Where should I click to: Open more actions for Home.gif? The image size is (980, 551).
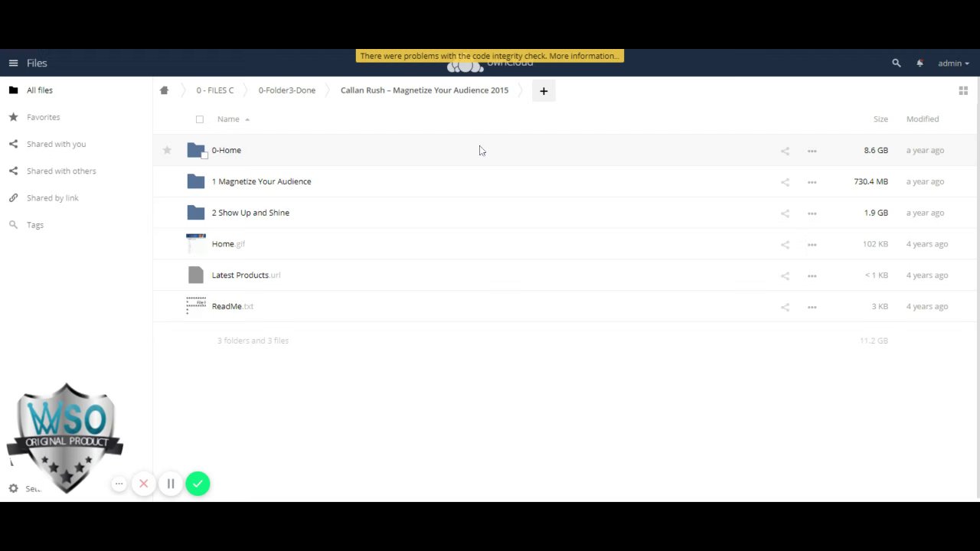[812, 245]
